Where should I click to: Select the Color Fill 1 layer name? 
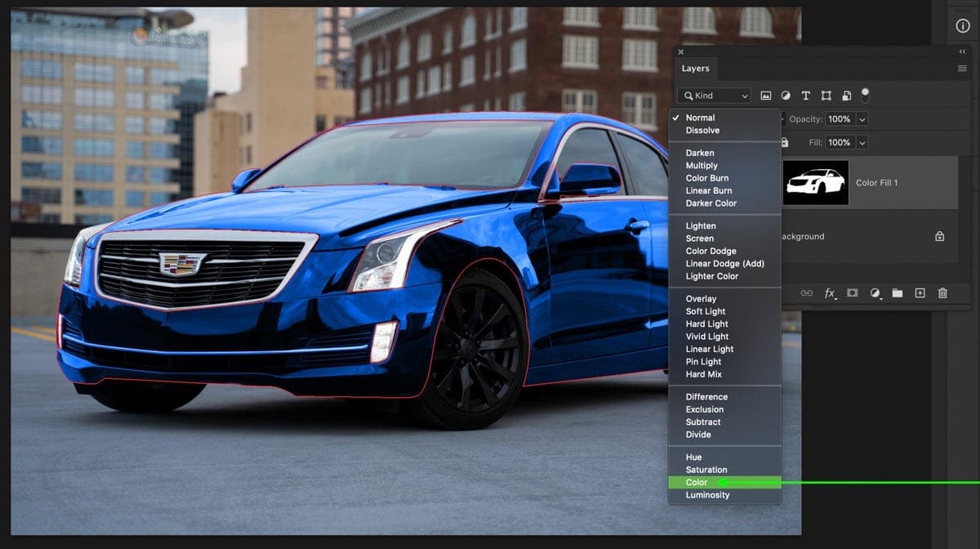pos(876,183)
